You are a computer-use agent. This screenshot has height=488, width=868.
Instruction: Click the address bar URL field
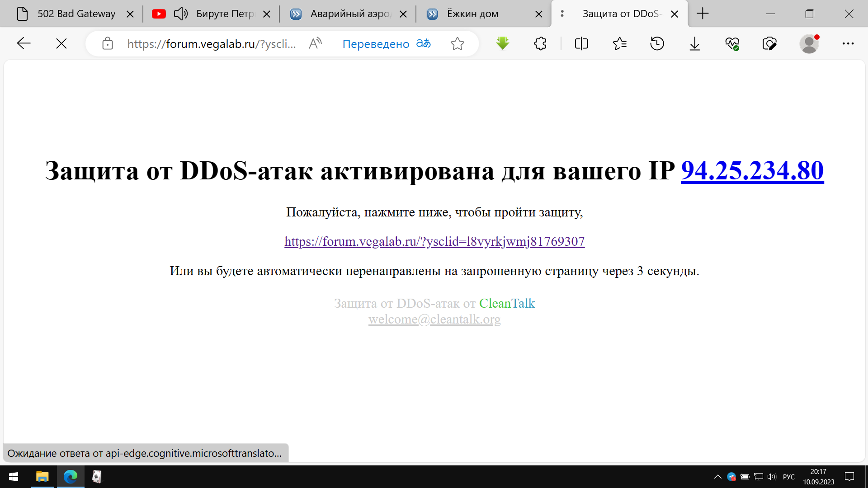click(x=212, y=43)
